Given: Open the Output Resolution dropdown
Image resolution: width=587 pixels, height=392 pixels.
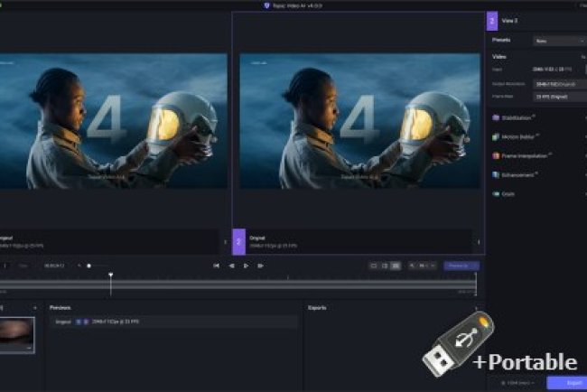Looking at the screenshot, I should coord(560,84).
